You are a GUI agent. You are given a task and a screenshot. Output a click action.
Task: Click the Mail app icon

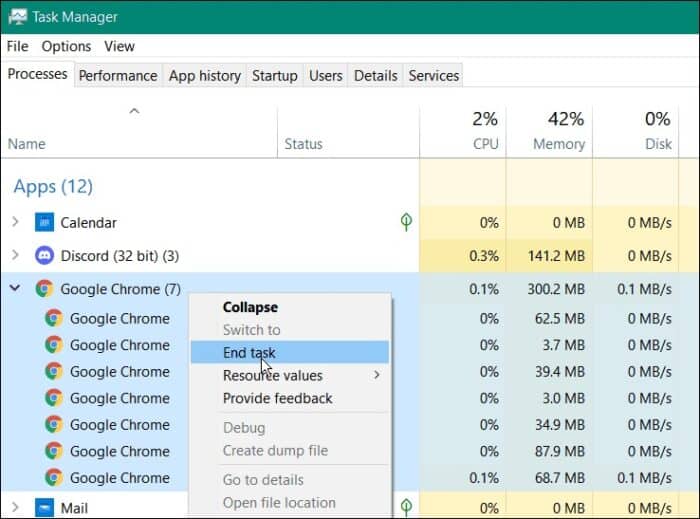44,508
